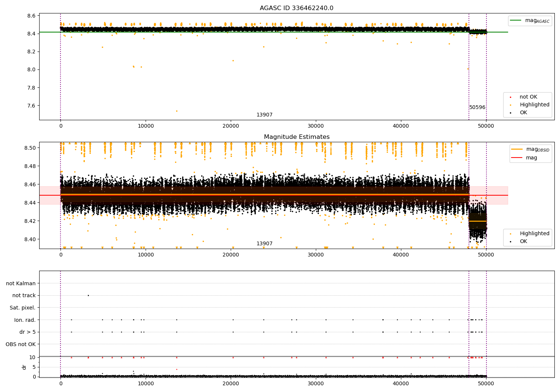Click 'Highlighted' in the Magnitude Estimates legend

point(534,234)
